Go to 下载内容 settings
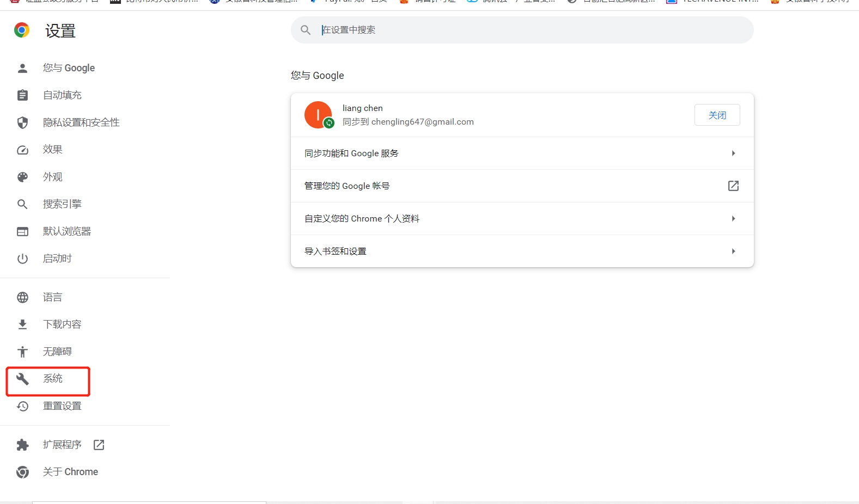Image resolution: width=859 pixels, height=504 pixels. click(62, 324)
